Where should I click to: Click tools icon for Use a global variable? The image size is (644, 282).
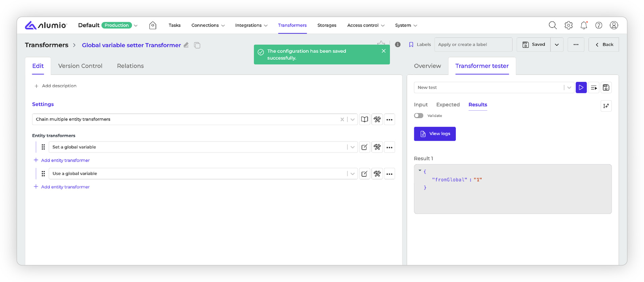point(377,174)
